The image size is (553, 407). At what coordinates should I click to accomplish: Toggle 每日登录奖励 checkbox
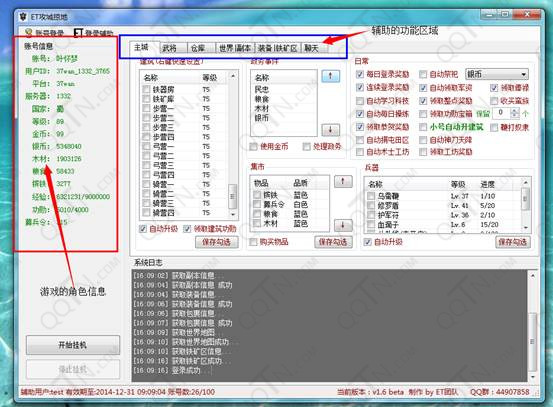point(360,74)
